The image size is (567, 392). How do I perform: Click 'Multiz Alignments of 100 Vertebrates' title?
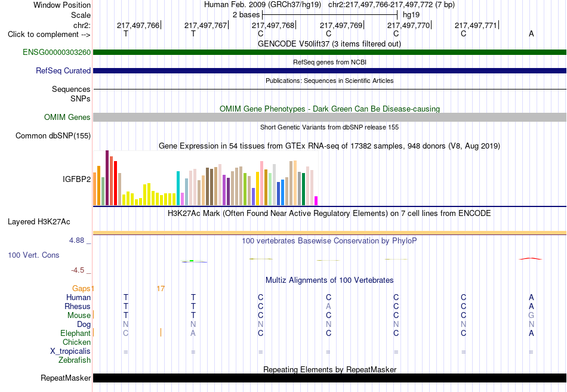(x=329, y=280)
